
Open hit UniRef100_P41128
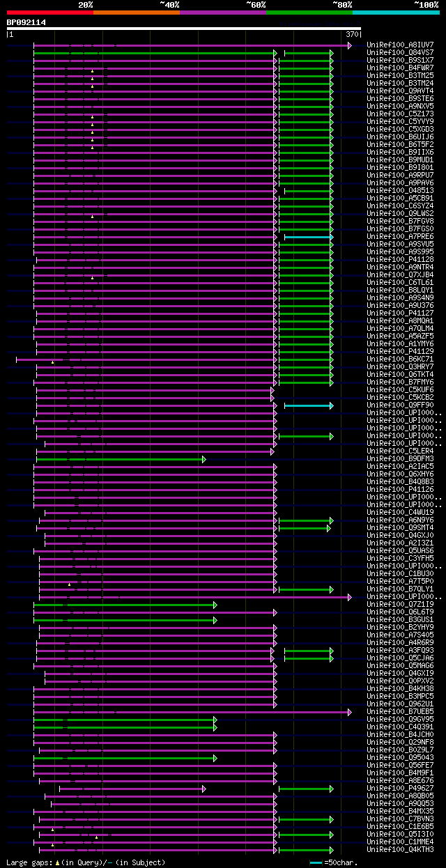(400, 260)
